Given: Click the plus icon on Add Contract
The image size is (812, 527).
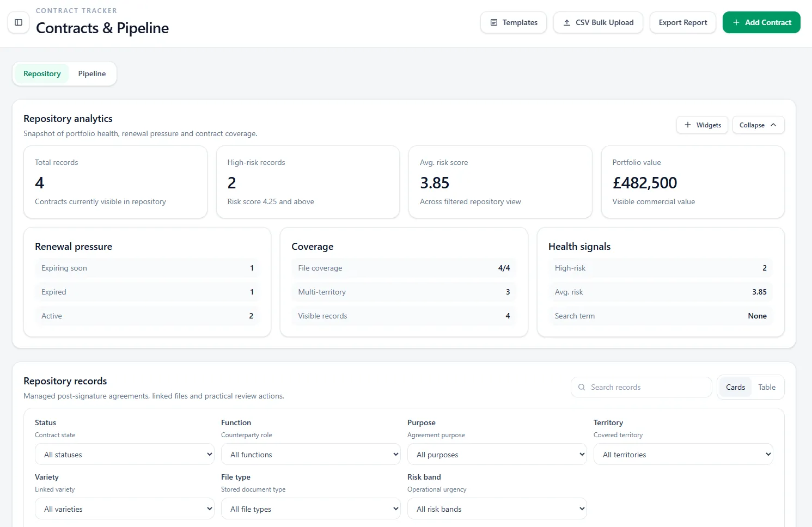Looking at the screenshot, I should (736, 22).
